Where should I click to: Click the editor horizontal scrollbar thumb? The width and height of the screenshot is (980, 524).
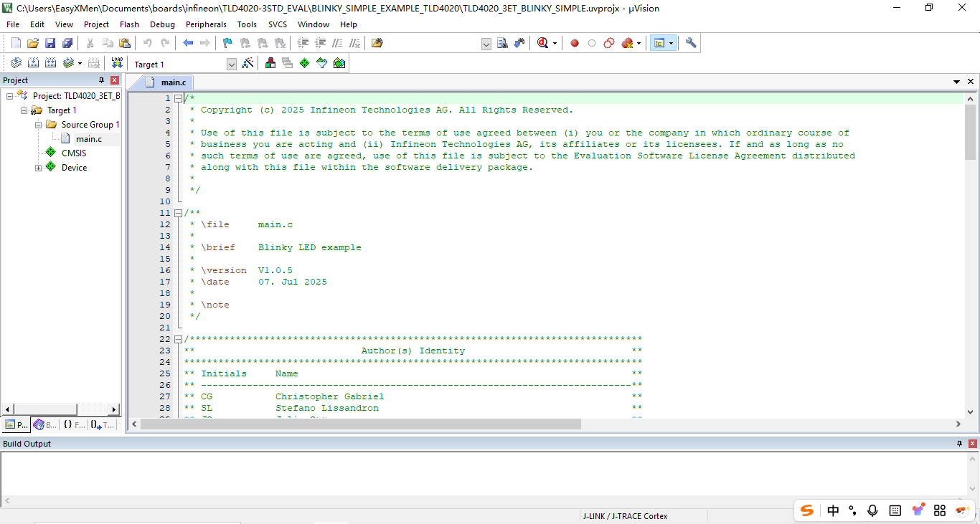click(x=360, y=424)
